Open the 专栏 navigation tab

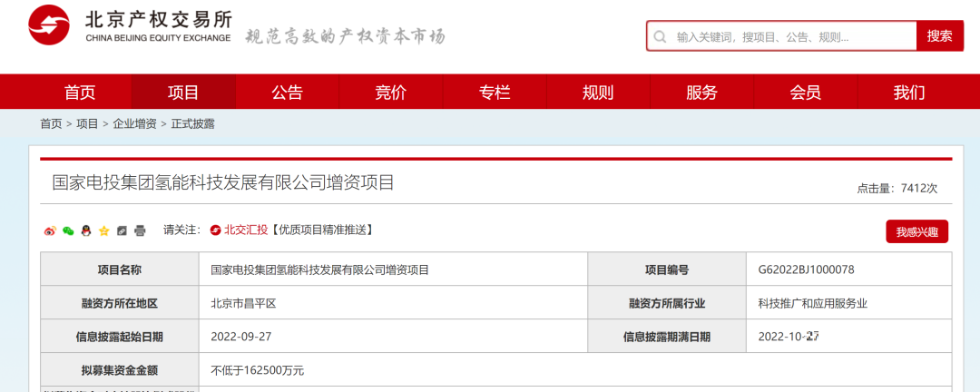pos(495,92)
